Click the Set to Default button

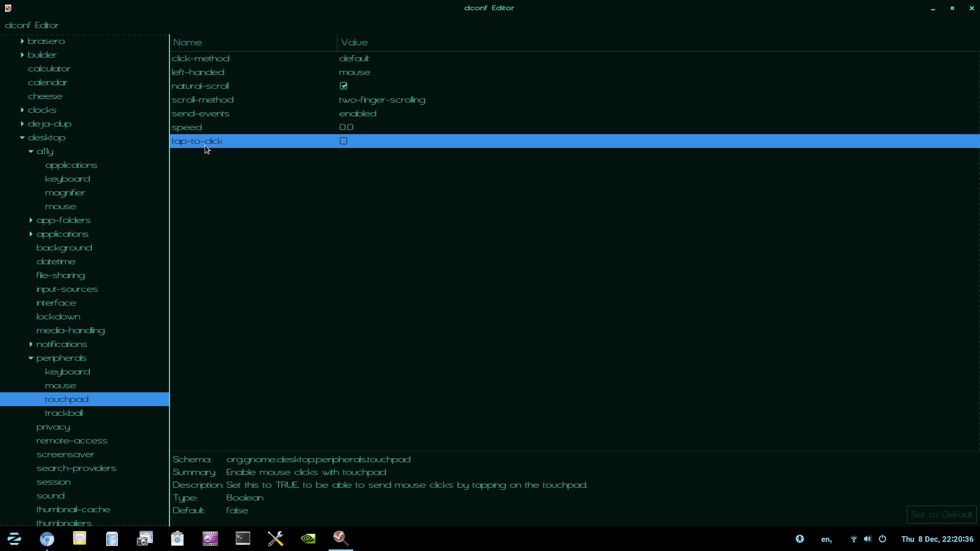pos(941,514)
